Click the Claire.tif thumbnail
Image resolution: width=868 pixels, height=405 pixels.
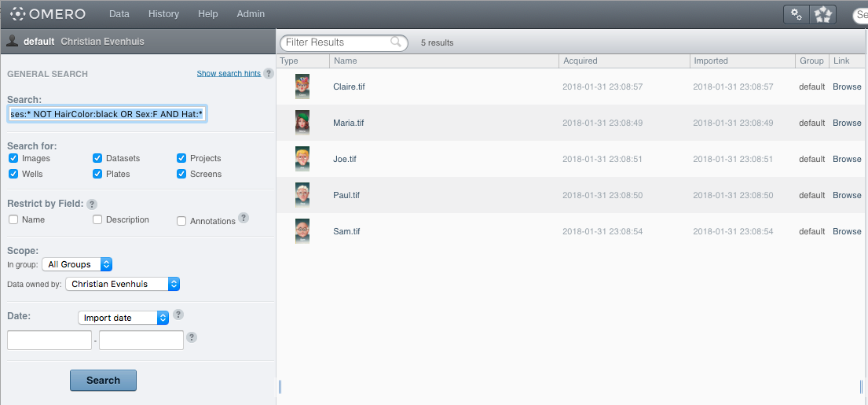[x=302, y=87]
